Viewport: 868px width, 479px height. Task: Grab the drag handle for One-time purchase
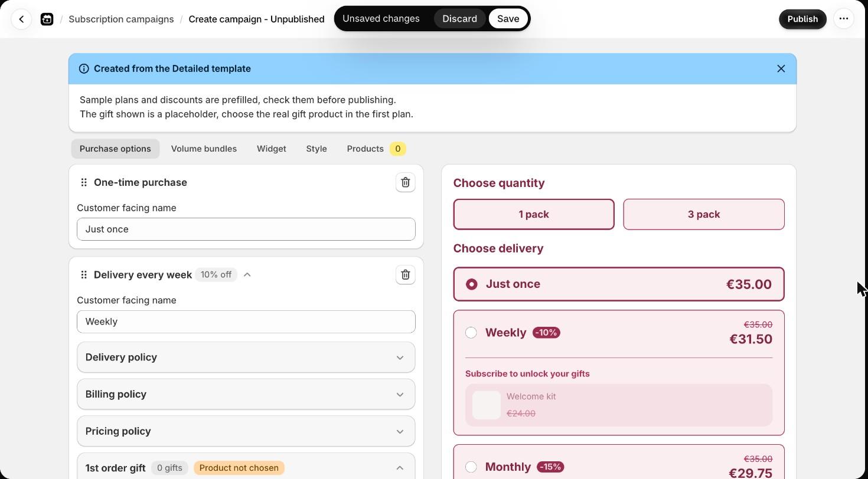tap(84, 182)
